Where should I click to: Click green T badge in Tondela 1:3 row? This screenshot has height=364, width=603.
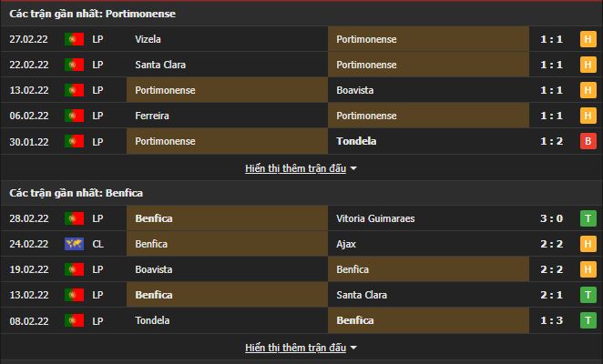click(x=588, y=320)
